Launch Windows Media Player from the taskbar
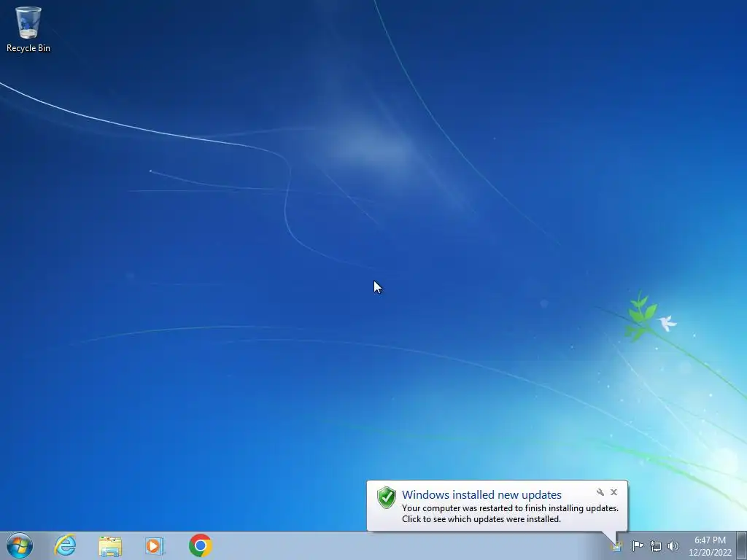747x560 pixels. coord(155,546)
